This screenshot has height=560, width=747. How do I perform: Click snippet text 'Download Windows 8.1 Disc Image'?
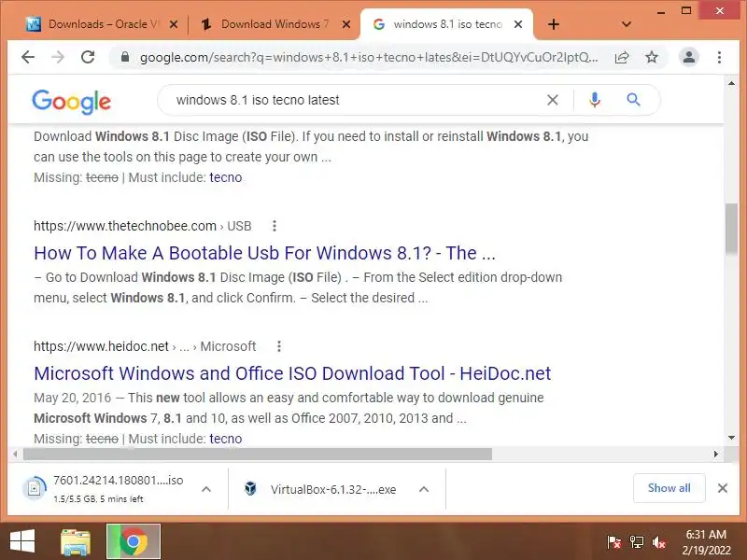(x=137, y=136)
